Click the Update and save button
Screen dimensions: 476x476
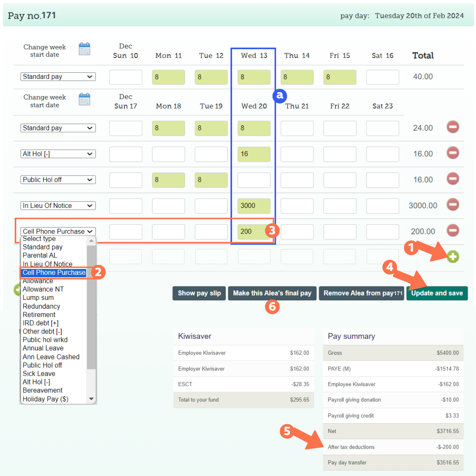437,293
